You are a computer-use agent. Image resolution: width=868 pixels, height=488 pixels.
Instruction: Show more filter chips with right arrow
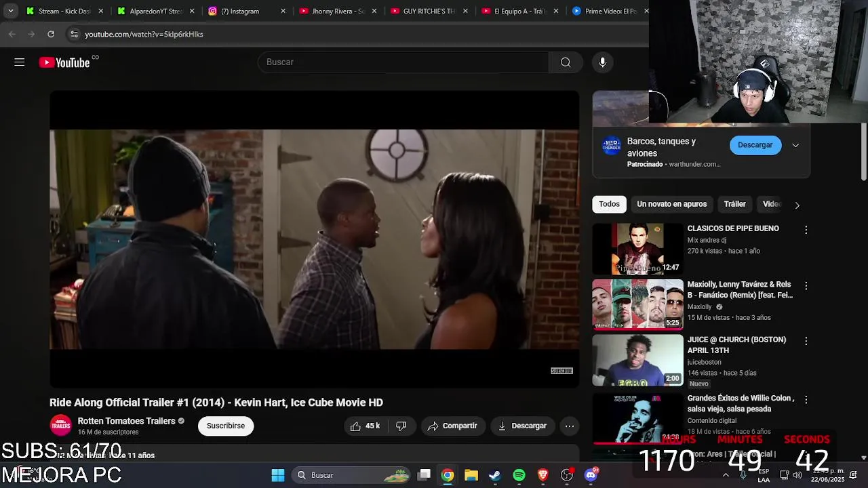click(797, 205)
